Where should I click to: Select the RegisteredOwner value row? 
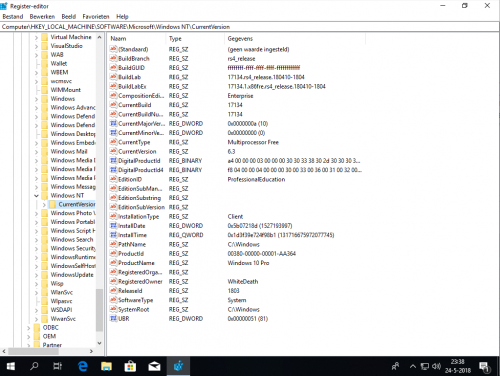pos(237,282)
